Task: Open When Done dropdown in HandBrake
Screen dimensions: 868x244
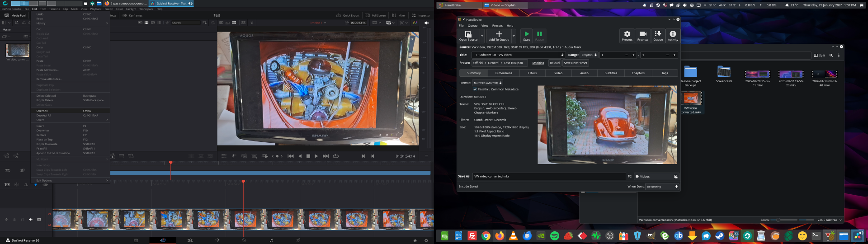Action: [x=662, y=187]
